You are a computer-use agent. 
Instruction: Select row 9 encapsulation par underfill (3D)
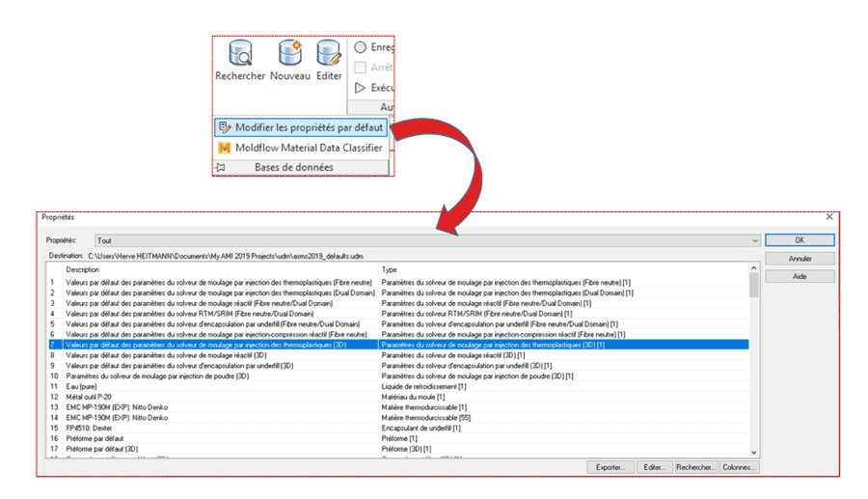[398, 366]
